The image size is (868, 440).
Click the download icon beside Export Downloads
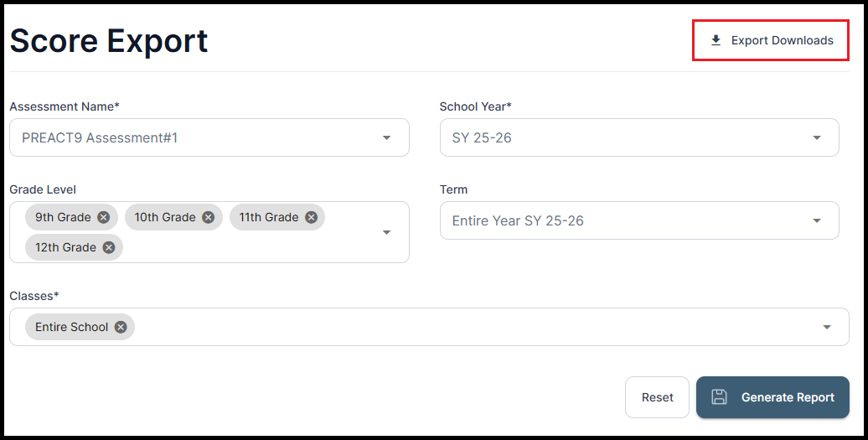coord(716,40)
